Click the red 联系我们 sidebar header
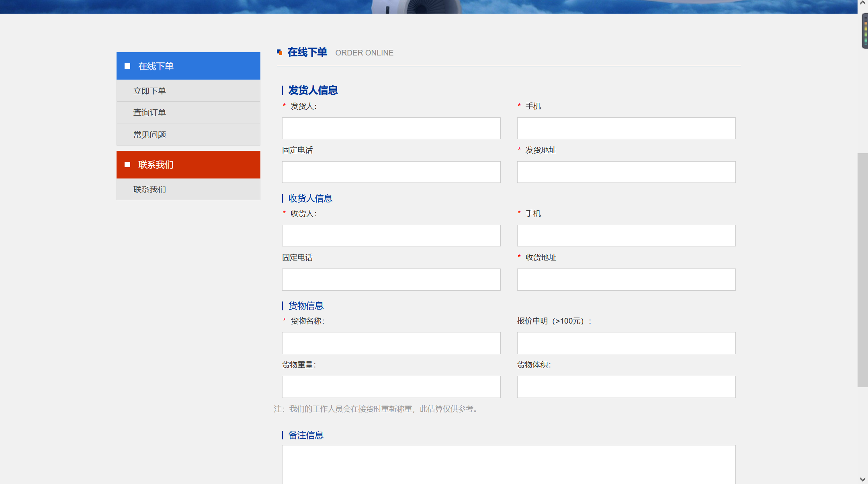The height and width of the screenshot is (484, 868). point(188,164)
